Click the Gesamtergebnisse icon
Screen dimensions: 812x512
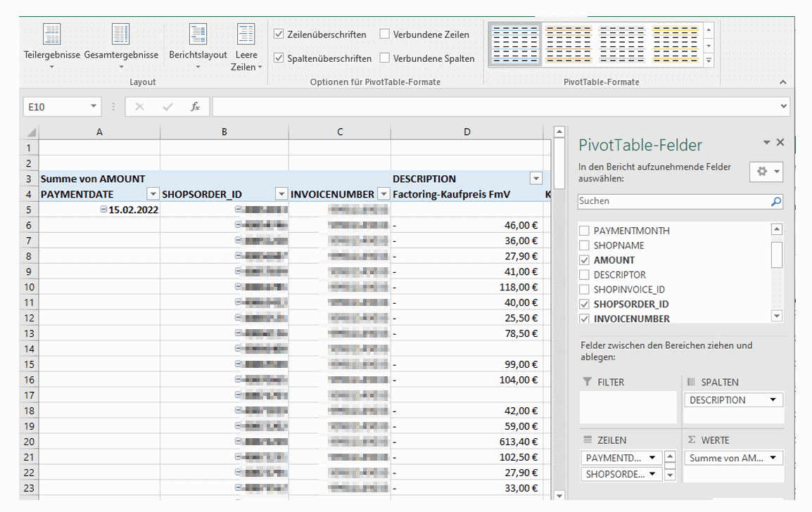tap(121, 34)
